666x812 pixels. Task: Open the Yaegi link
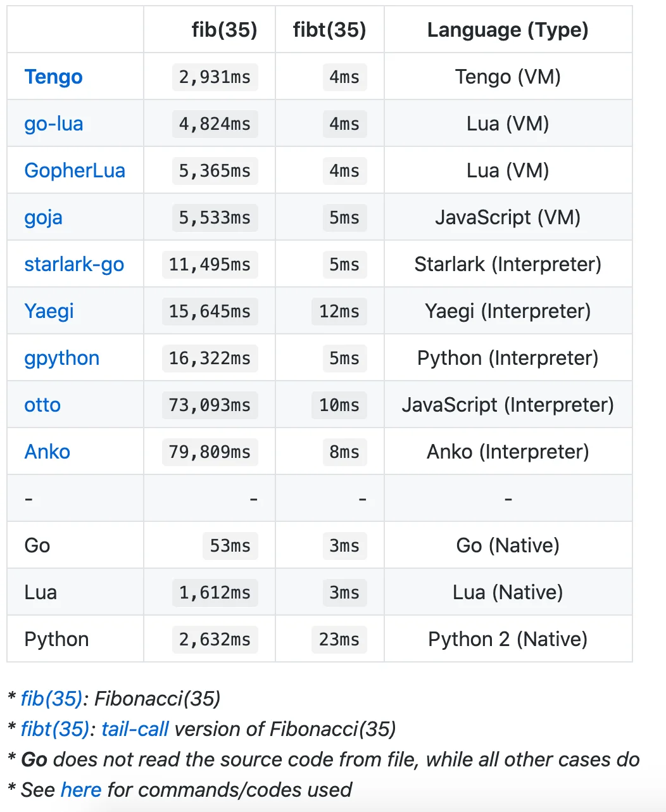click(49, 311)
